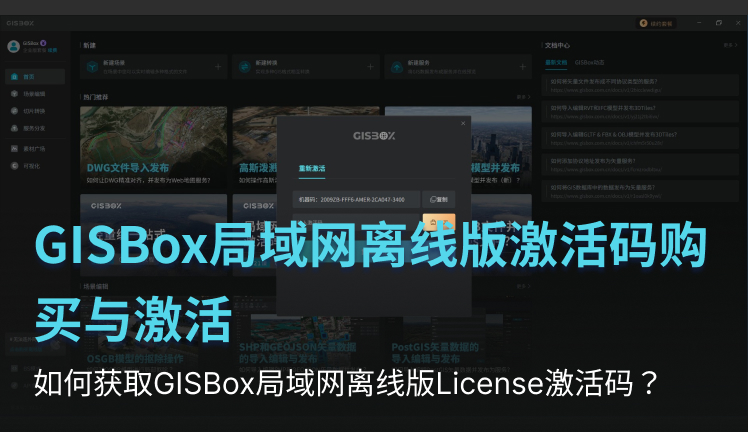Close the activation dialog
The height and width of the screenshot is (432, 748).
(x=463, y=123)
